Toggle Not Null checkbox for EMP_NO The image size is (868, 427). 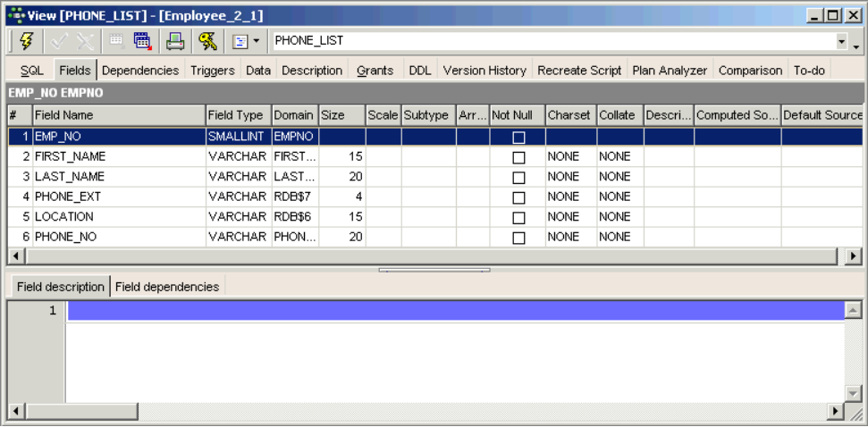click(x=518, y=137)
